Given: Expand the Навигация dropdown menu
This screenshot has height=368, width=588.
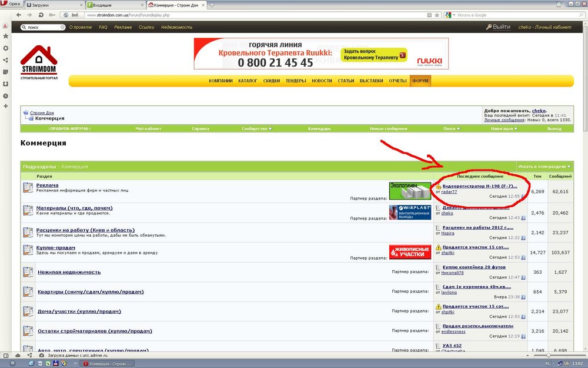Looking at the screenshot, I should (x=504, y=128).
